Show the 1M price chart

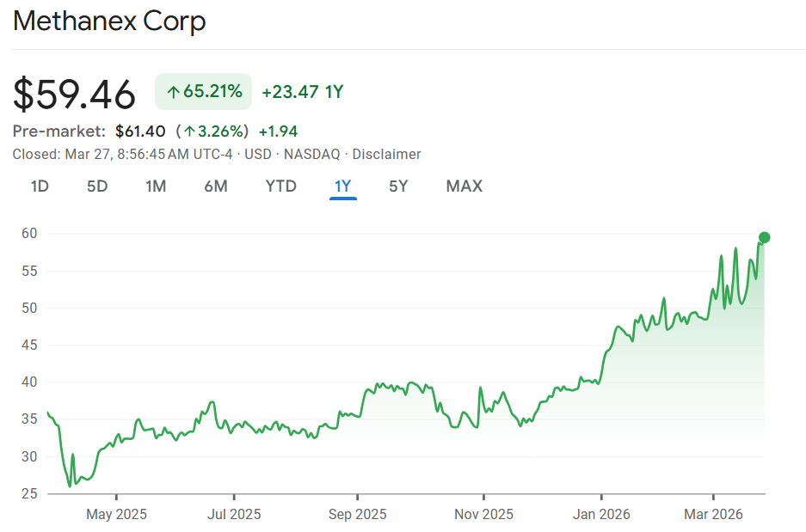pyautogui.click(x=156, y=186)
